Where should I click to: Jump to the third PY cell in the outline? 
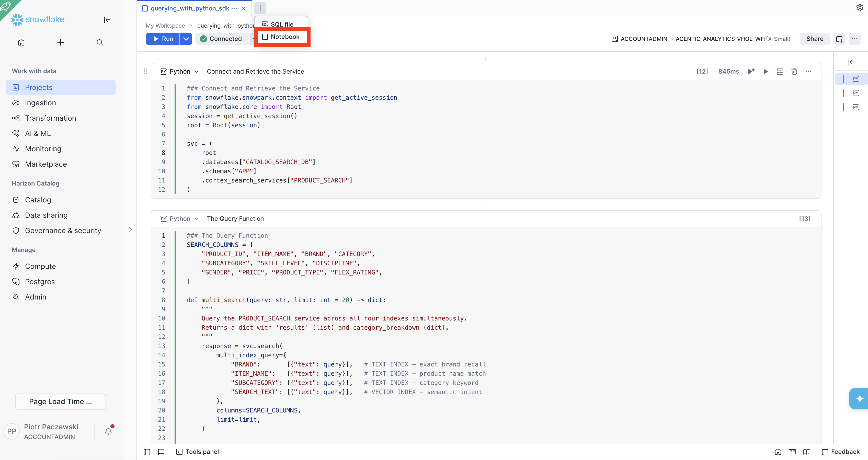point(855,107)
